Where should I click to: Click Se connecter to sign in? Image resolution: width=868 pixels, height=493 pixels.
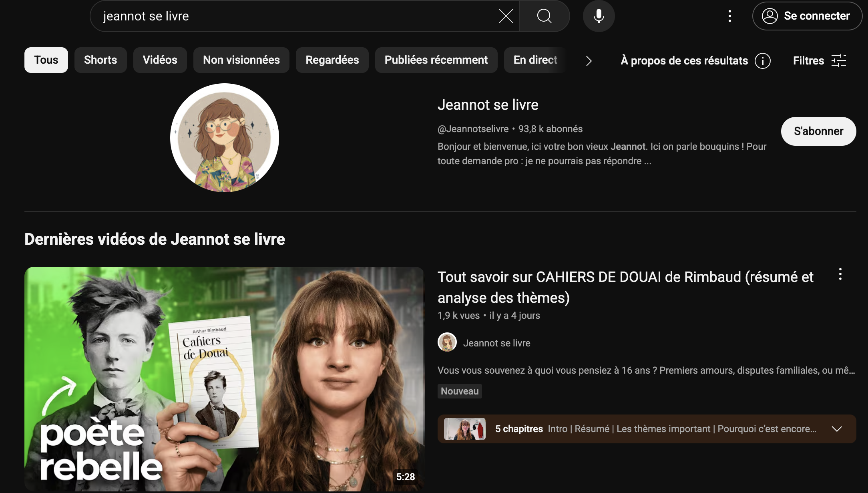807,16
